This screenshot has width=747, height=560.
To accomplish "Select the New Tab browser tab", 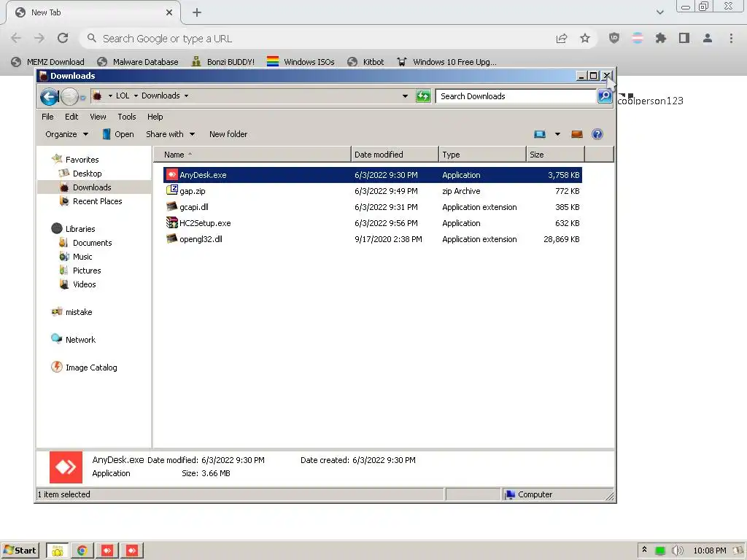I will (93, 12).
